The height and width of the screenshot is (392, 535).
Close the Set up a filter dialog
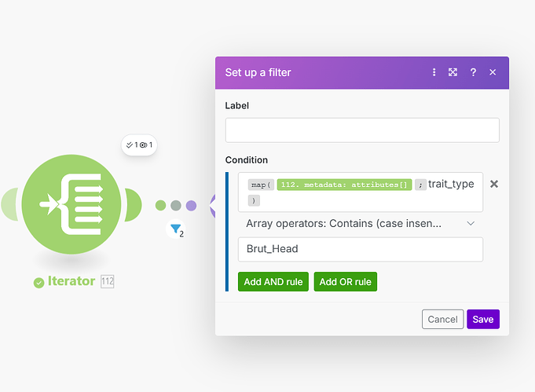pos(493,72)
